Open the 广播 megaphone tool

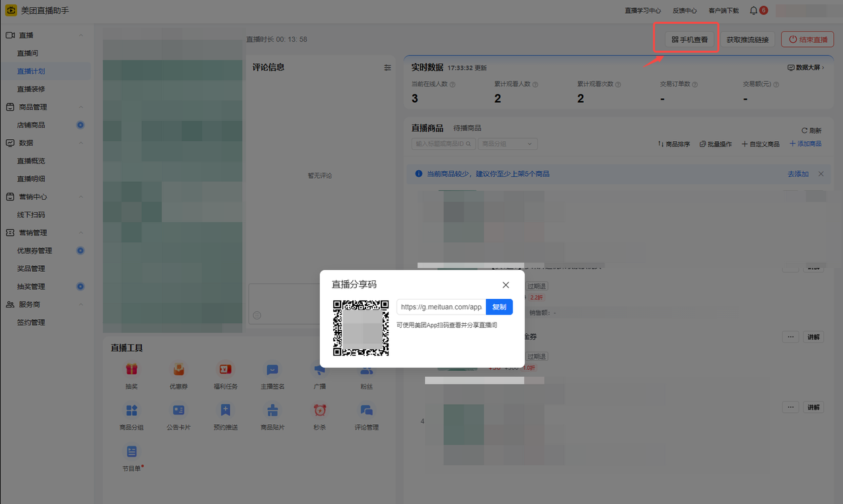coord(320,369)
